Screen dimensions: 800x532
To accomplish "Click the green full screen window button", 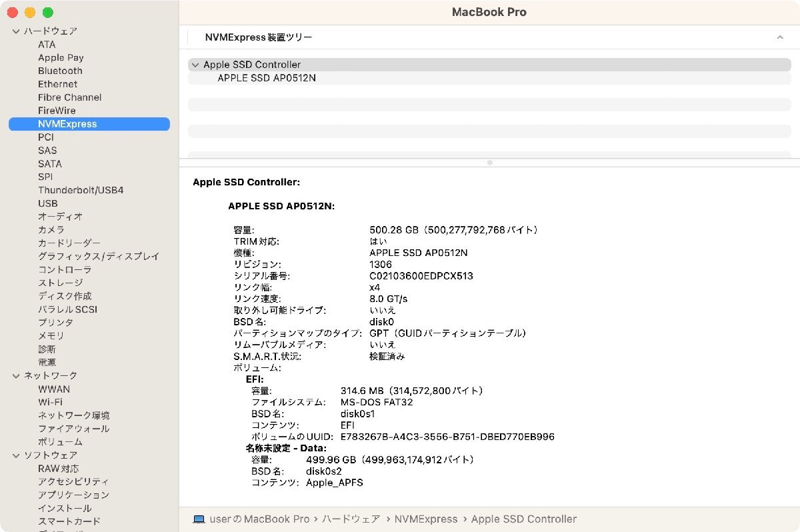I will pos(47,13).
